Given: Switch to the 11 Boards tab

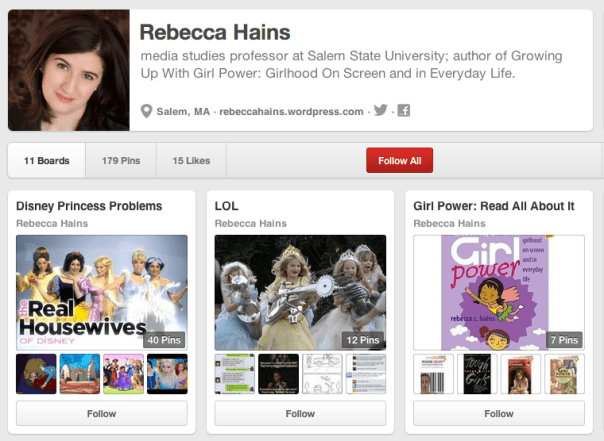Looking at the screenshot, I should point(47,161).
